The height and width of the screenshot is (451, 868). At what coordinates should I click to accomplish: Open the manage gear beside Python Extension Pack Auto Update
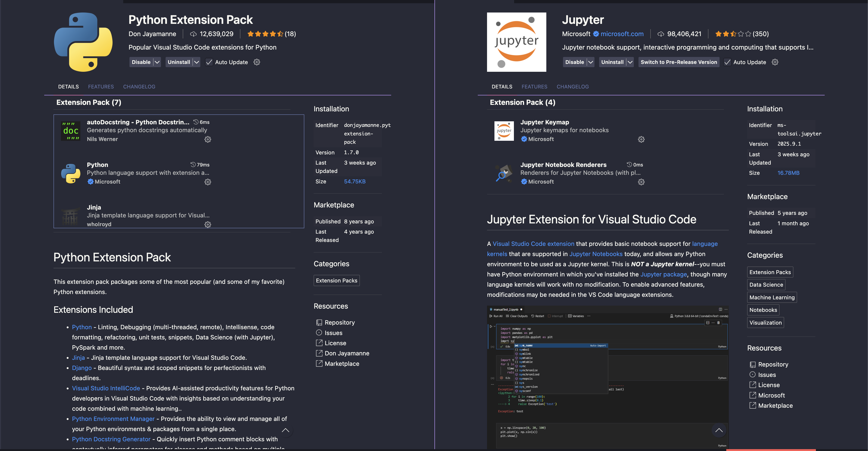click(x=257, y=62)
